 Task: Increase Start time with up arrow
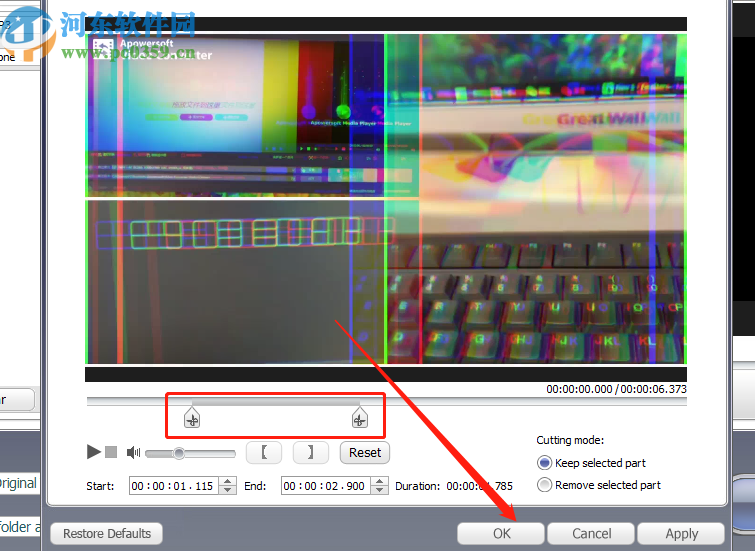pyautogui.click(x=227, y=481)
